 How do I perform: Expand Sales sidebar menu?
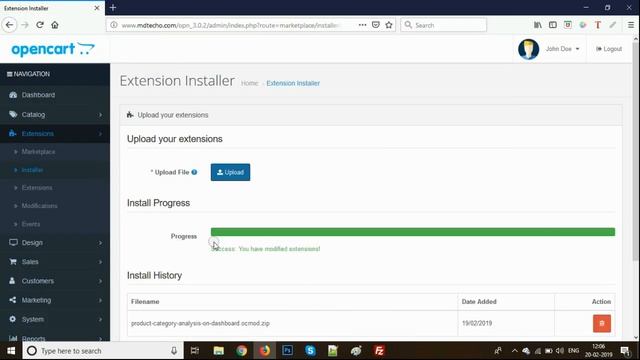[55, 262]
